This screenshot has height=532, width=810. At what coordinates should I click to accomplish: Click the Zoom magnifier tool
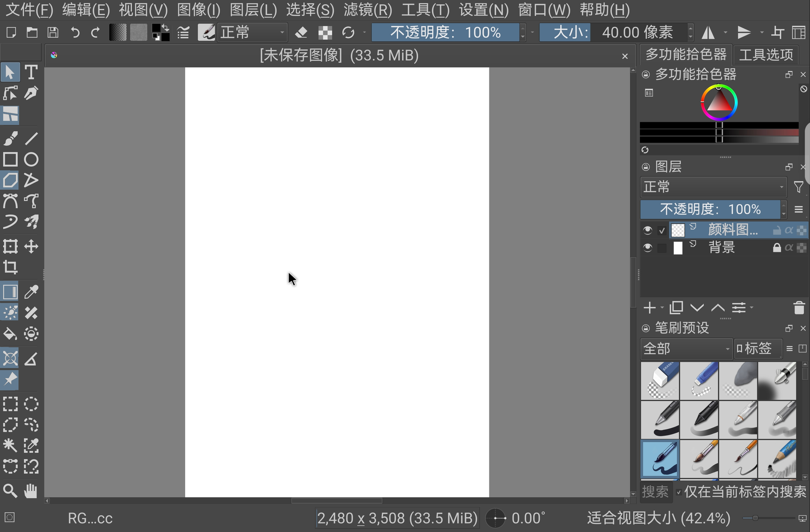point(10,491)
